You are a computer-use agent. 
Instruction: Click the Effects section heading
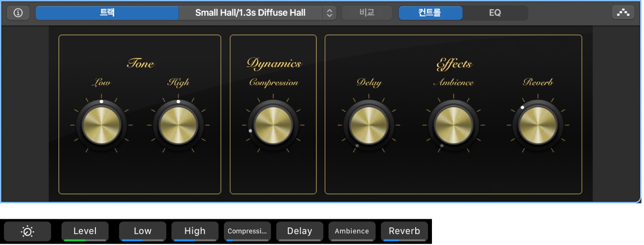454,64
